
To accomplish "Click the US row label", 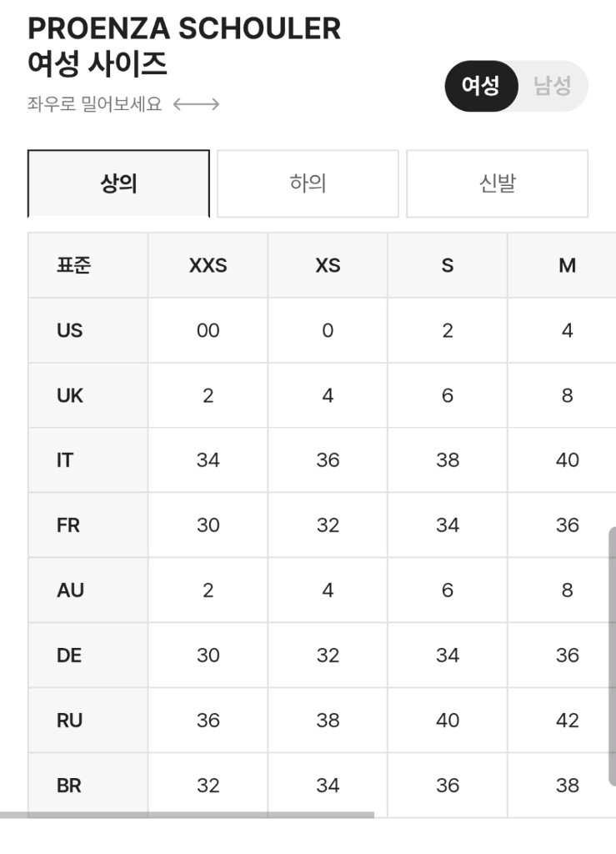I will coord(70,329).
